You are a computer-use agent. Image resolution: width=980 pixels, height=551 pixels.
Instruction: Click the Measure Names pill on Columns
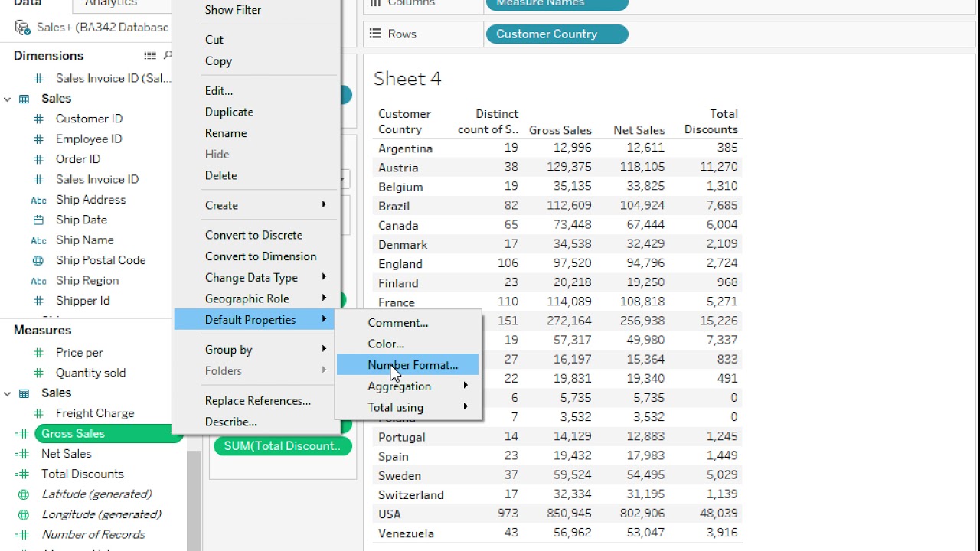click(557, 4)
